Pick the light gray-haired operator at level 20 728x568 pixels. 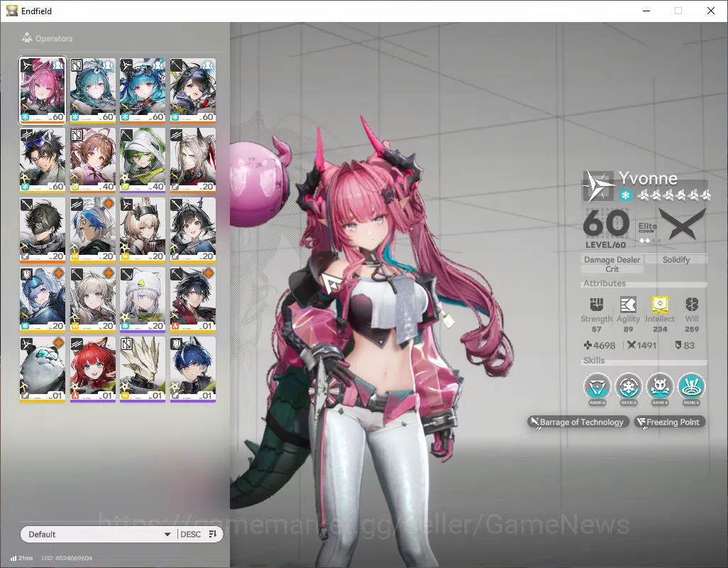click(x=93, y=300)
